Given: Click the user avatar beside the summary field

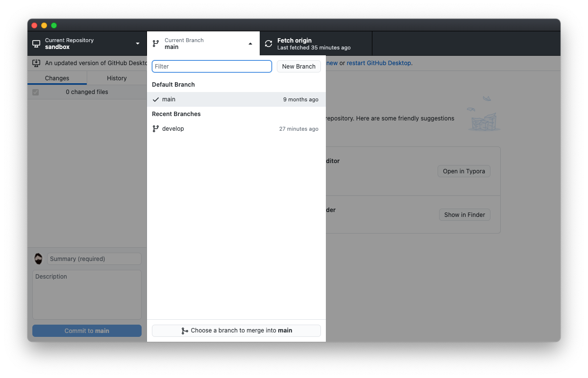Looking at the screenshot, I should (x=38, y=259).
